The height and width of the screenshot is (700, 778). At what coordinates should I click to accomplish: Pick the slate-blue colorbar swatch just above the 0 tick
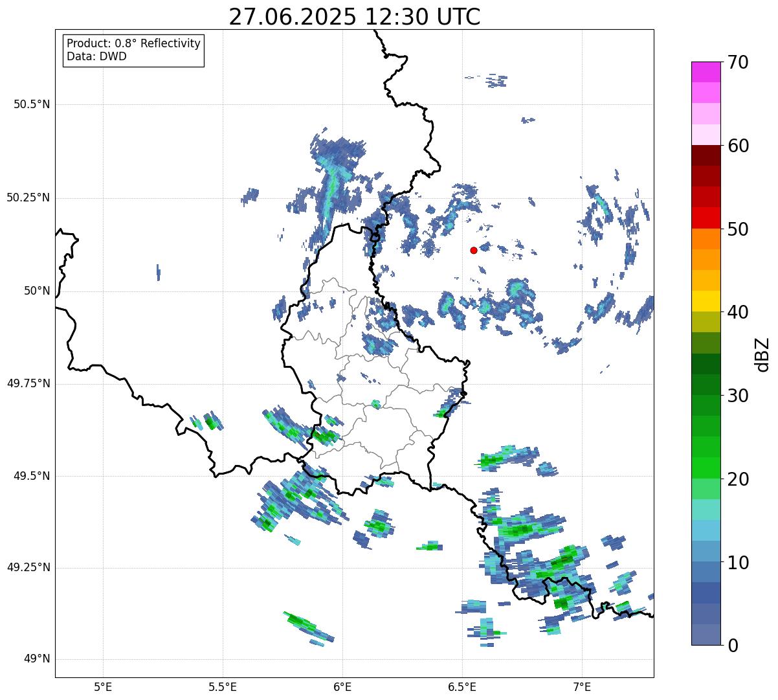(x=706, y=635)
